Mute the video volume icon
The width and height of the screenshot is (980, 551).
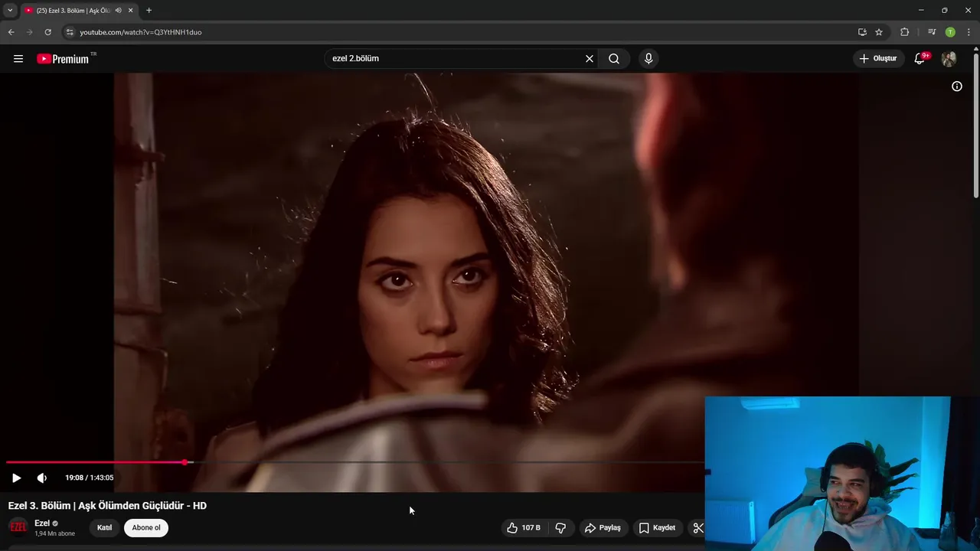click(x=42, y=478)
